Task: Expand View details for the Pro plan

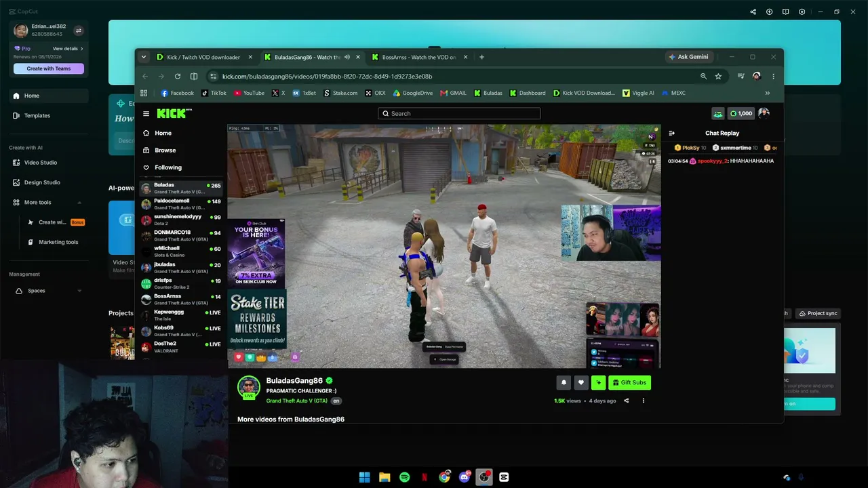Action: click(x=68, y=49)
